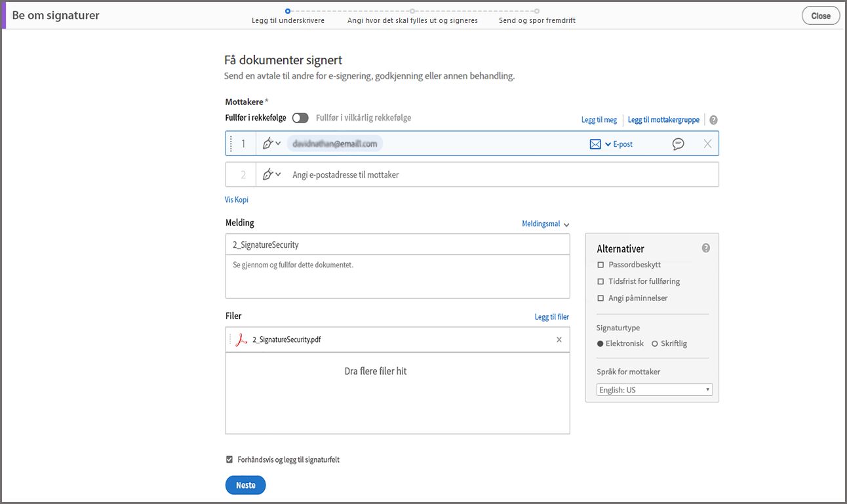Screen dimensions: 847x504
Task: Add a private message via the speech bubble icon
Action: (679, 143)
